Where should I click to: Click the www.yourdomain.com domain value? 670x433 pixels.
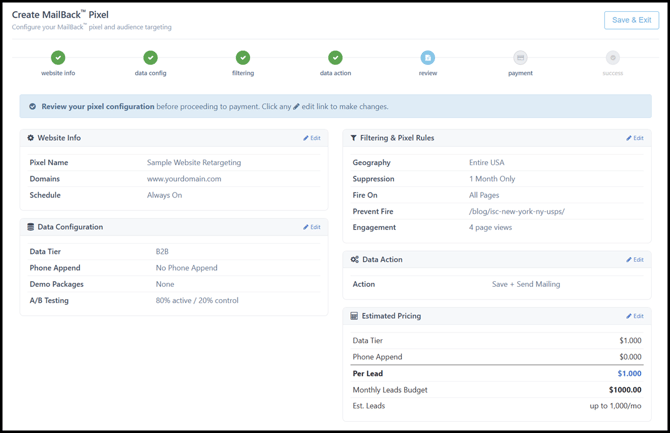pyautogui.click(x=184, y=179)
